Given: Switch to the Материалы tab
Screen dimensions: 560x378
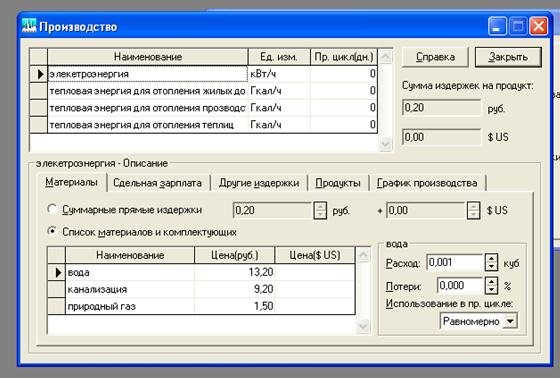Looking at the screenshot, I should click(x=71, y=182).
